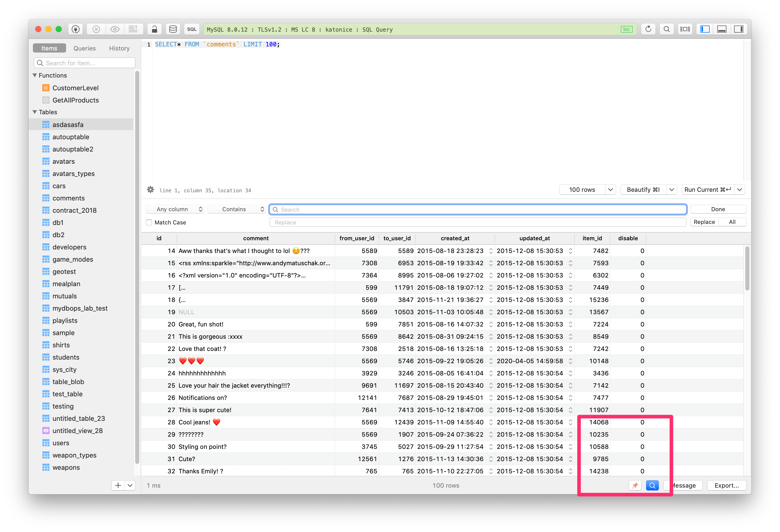This screenshot has height=532, width=780.
Task: Toggle the left sidebar panel button
Action: [704, 29]
